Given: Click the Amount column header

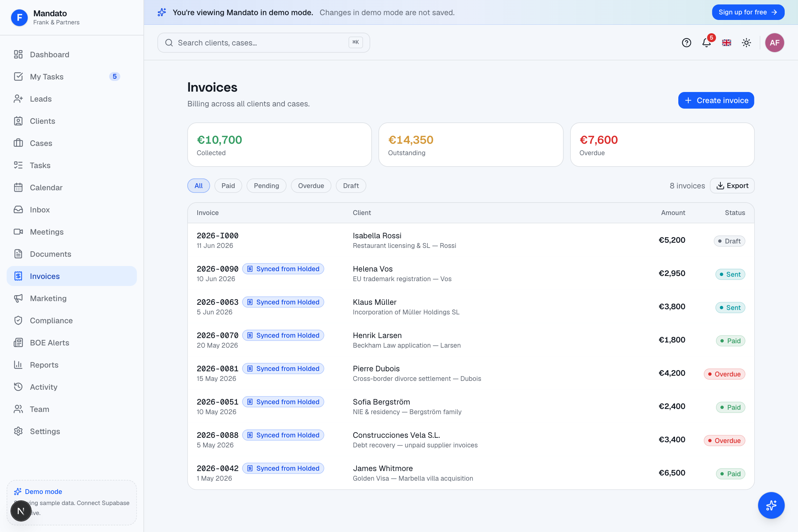Looking at the screenshot, I should [x=673, y=213].
